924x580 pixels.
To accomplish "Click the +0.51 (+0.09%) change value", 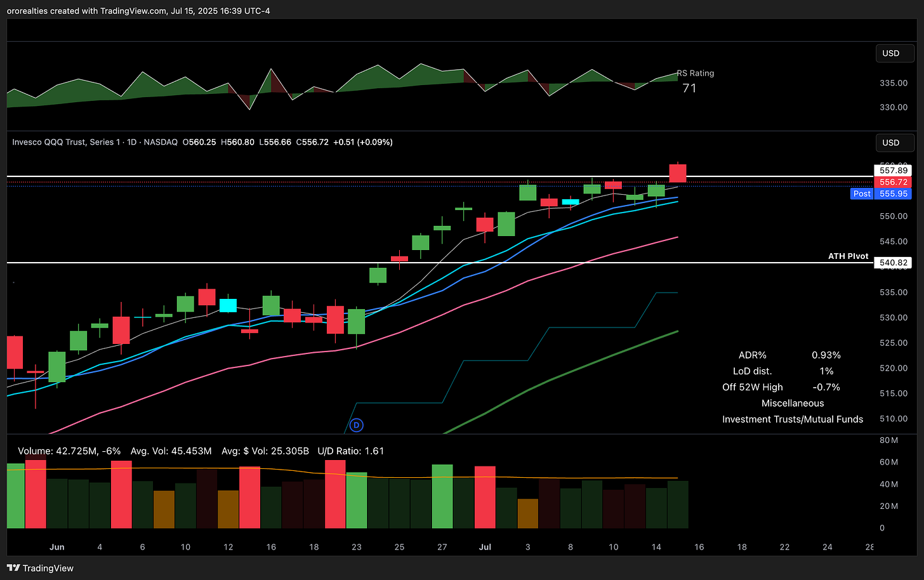I will (363, 142).
